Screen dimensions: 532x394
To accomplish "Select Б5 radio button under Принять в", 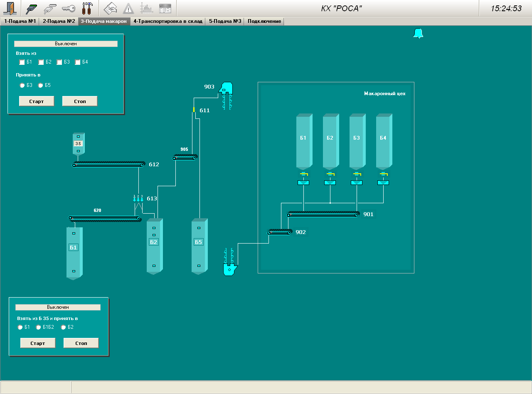I will [41, 86].
